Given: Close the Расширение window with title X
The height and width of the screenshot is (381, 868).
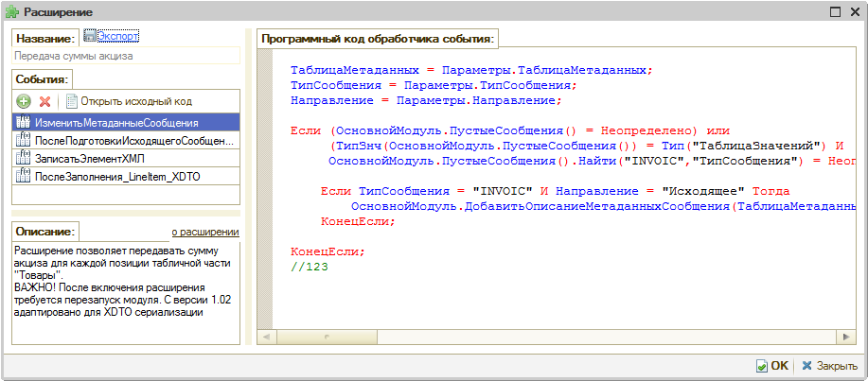Looking at the screenshot, I should click(x=855, y=11).
